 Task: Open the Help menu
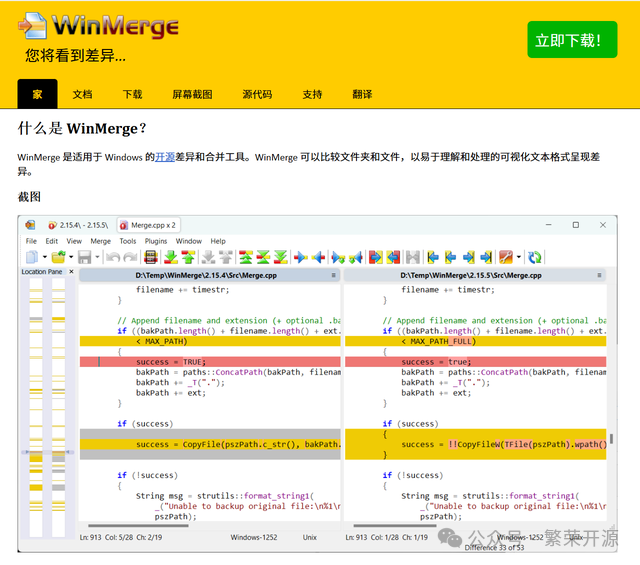[x=218, y=241]
